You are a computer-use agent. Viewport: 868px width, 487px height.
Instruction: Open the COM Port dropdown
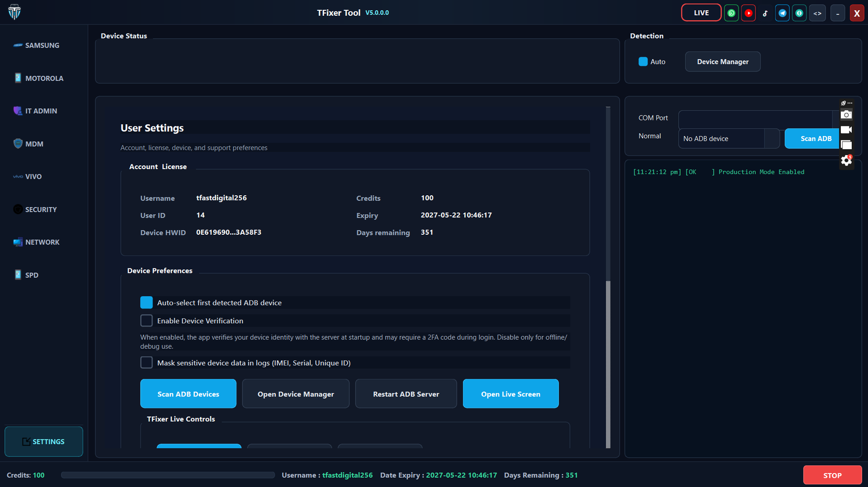coord(759,119)
